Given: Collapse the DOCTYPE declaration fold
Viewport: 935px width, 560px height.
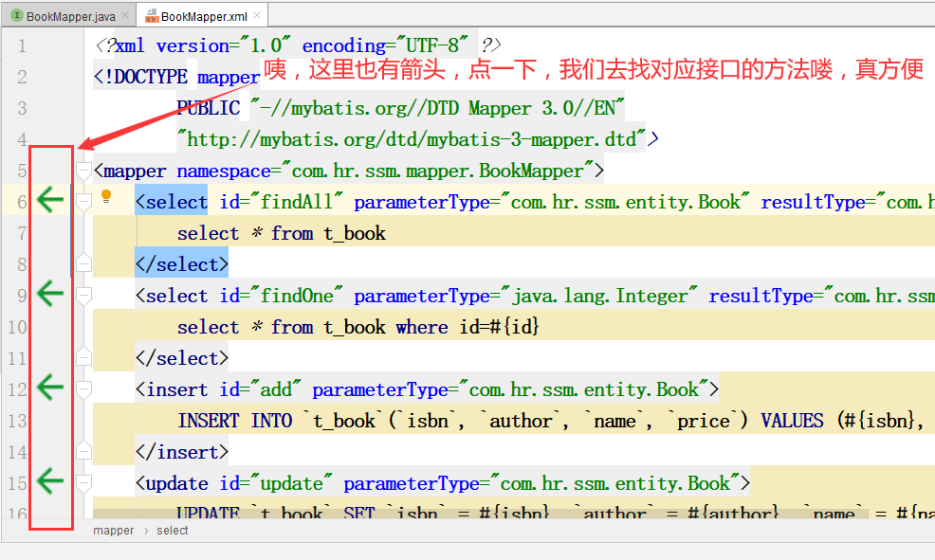Looking at the screenshot, I should pyautogui.click(x=83, y=76).
